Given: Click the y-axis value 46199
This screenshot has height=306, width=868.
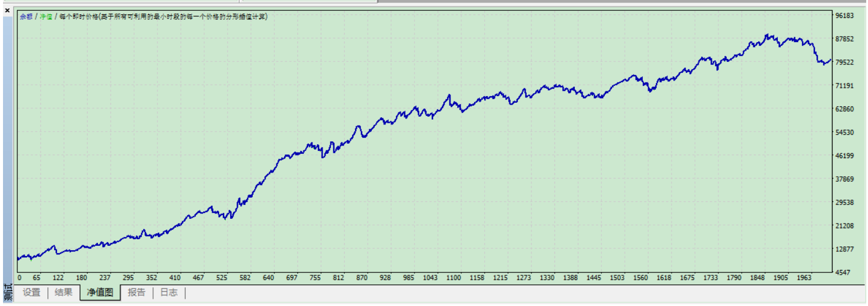Looking at the screenshot, I should (x=844, y=156).
